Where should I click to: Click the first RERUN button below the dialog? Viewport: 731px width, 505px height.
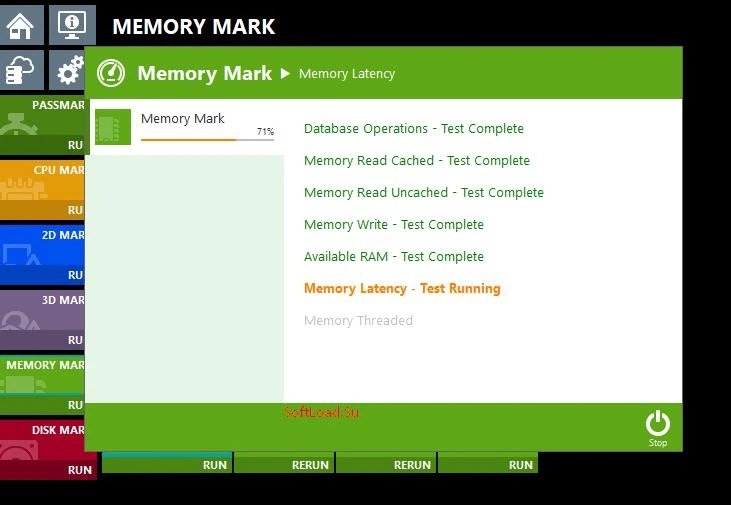(284, 464)
